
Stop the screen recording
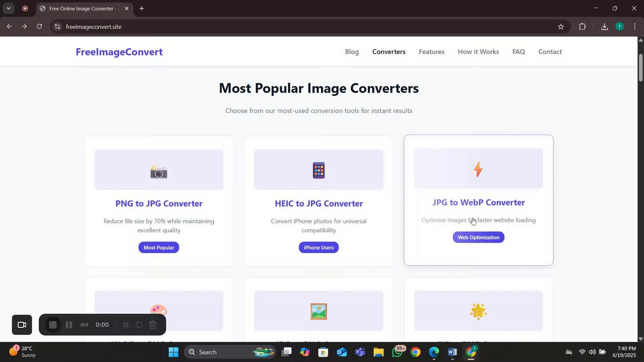[x=53, y=325]
